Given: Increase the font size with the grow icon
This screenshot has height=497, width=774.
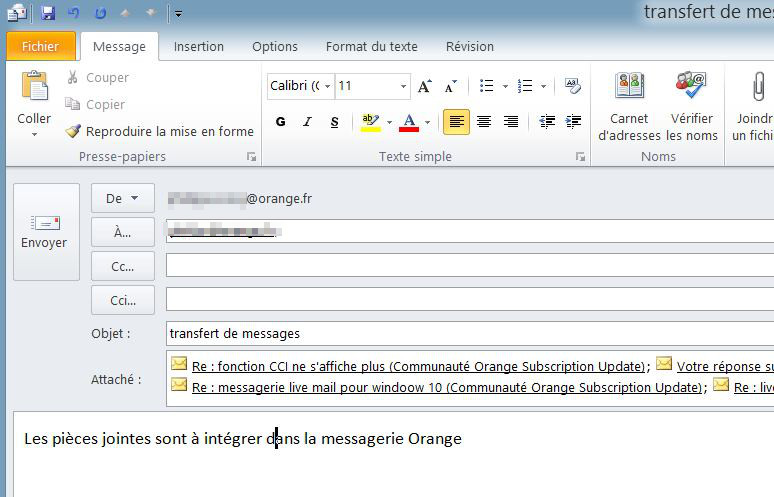Looking at the screenshot, I should [x=425, y=86].
